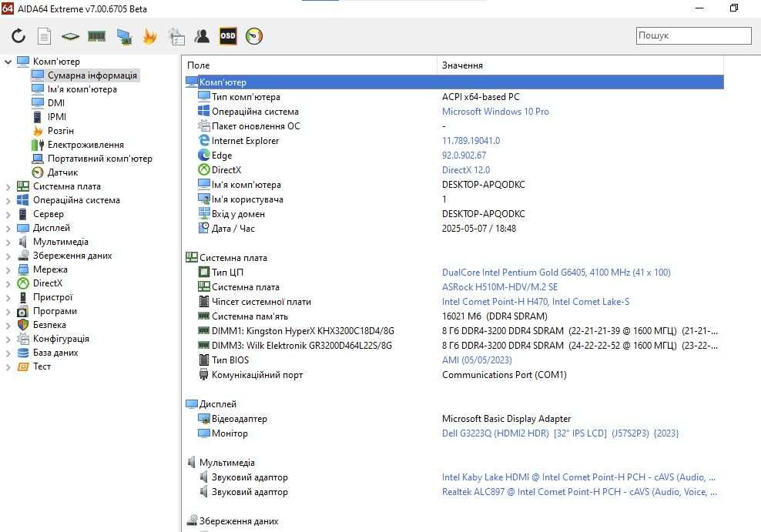Open the preferences checklist toolbar icon
The image size is (761, 532).
(176, 36)
